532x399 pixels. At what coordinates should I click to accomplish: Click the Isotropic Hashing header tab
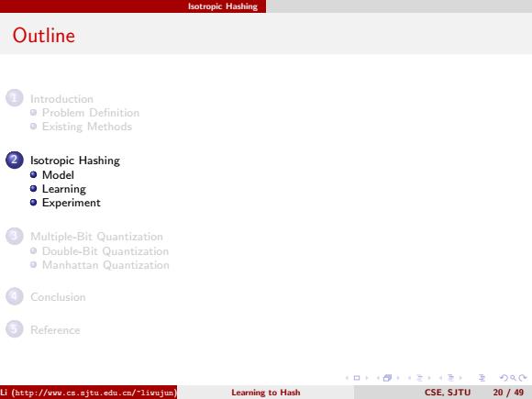click(x=223, y=6)
